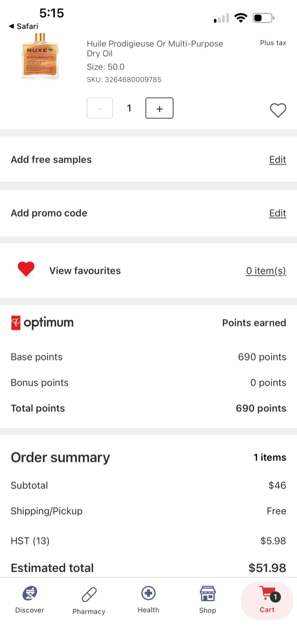Edit the free samples selection

pos(277,160)
